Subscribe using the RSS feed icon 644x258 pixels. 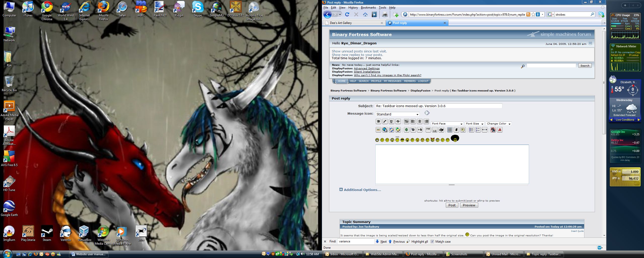528,15
